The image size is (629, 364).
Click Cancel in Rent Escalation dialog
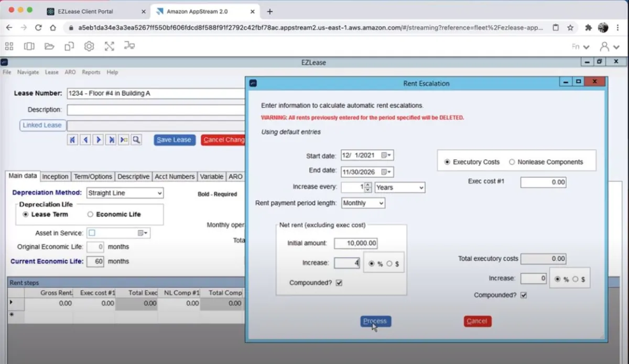tap(477, 321)
